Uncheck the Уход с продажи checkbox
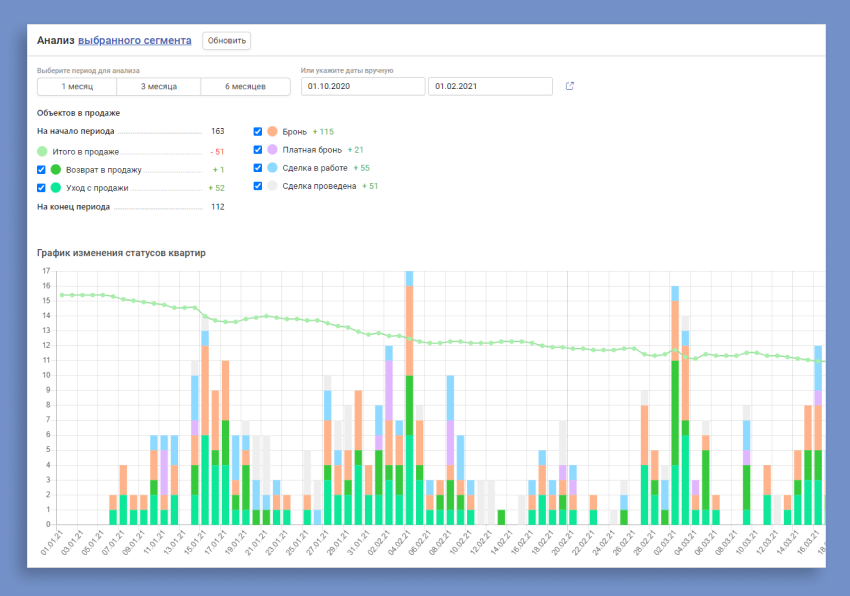 click(41, 187)
